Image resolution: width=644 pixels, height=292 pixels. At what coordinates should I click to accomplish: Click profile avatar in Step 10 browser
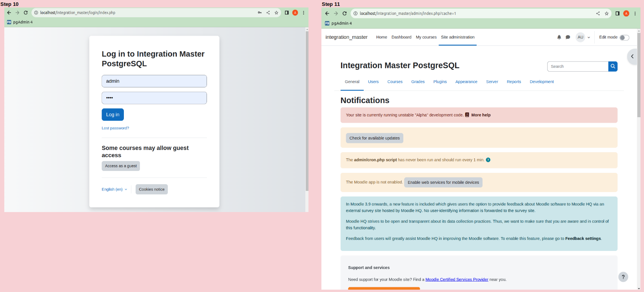(295, 13)
